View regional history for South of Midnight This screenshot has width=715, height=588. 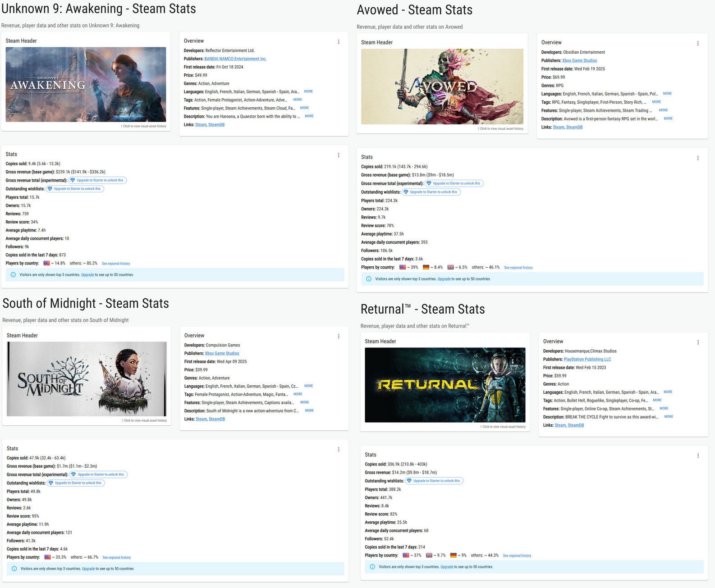117,557
